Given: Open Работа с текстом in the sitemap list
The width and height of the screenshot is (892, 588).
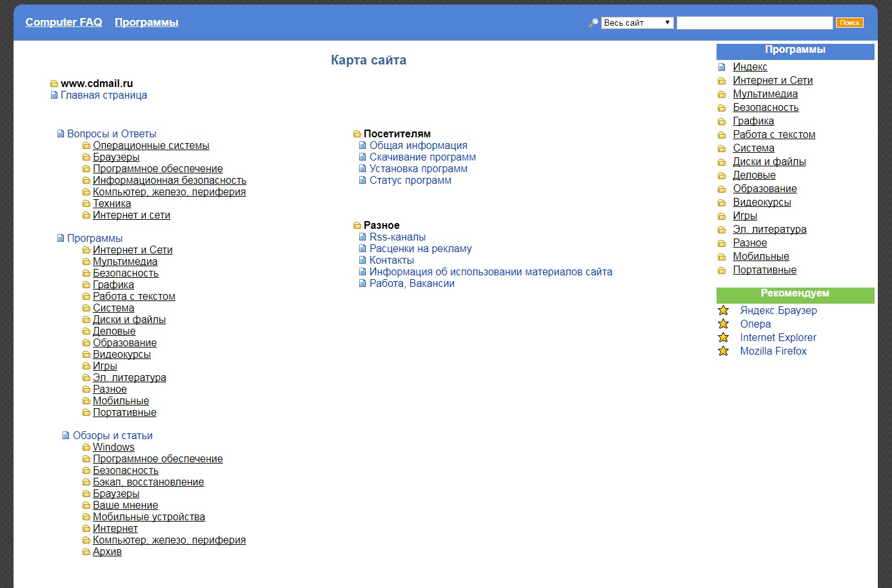Looking at the screenshot, I should click(x=134, y=297).
